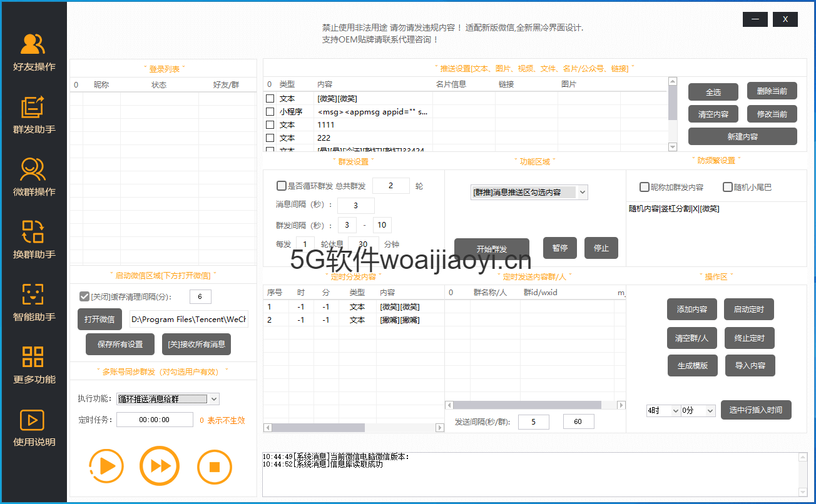The height and width of the screenshot is (504, 816).
Task: Check the 小程序 row checkbox
Action: pos(270,112)
